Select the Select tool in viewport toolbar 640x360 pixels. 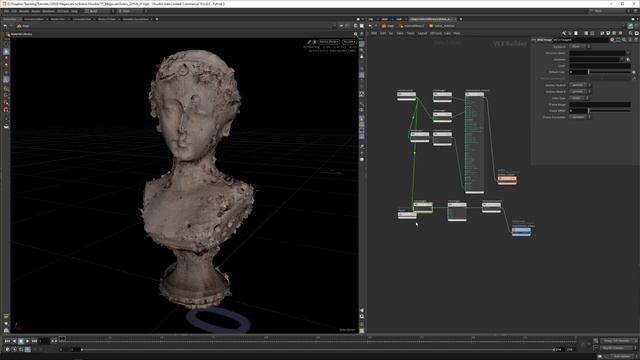[6, 52]
